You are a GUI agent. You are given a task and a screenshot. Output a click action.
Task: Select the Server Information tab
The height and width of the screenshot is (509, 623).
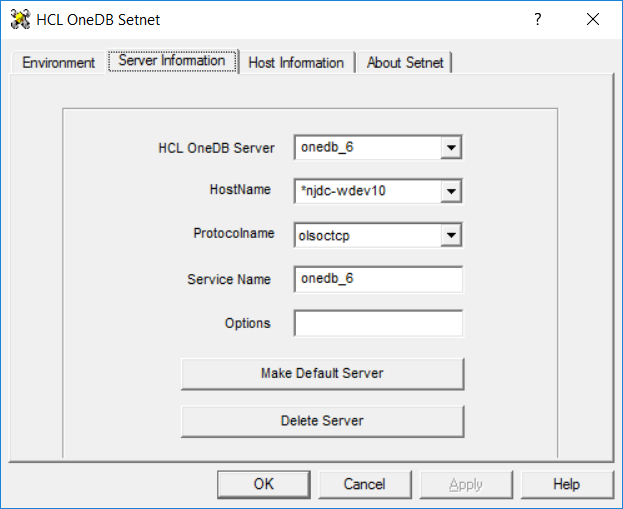point(172,61)
